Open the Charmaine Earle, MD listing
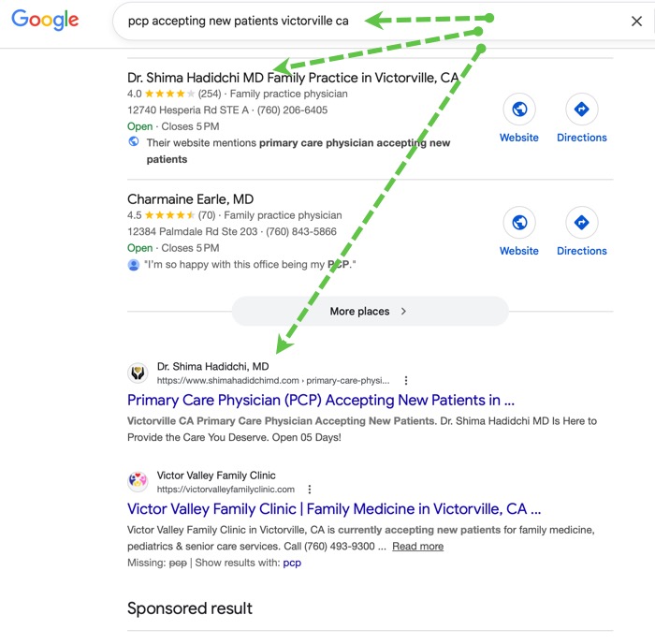 click(x=190, y=199)
